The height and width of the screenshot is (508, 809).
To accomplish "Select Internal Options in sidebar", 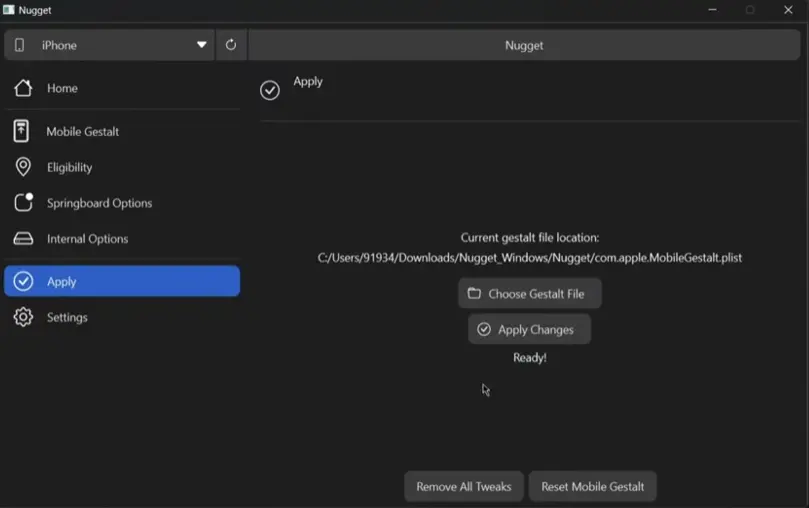I will point(122,238).
